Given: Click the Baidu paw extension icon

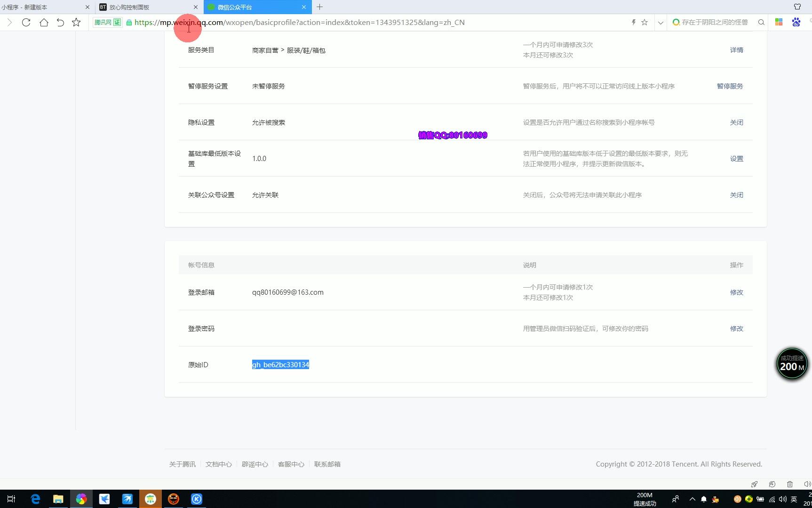Looking at the screenshot, I should (x=796, y=22).
